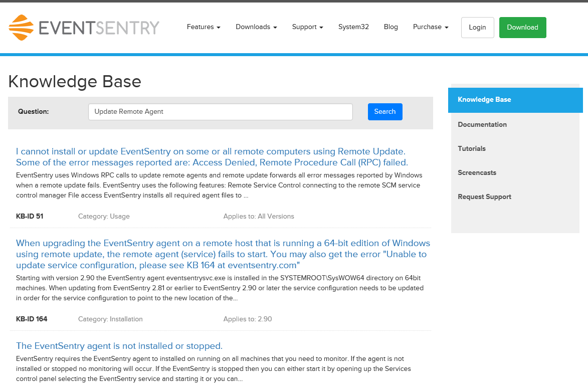
Task: Open Tutorials from the sidebar
Action: tap(471, 148)
